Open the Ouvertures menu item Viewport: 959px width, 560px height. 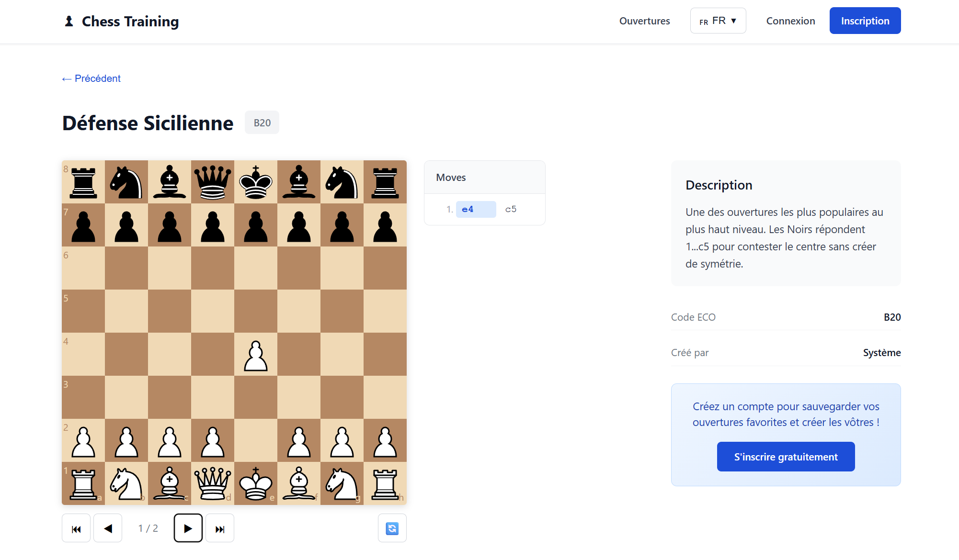pos(644,21)
